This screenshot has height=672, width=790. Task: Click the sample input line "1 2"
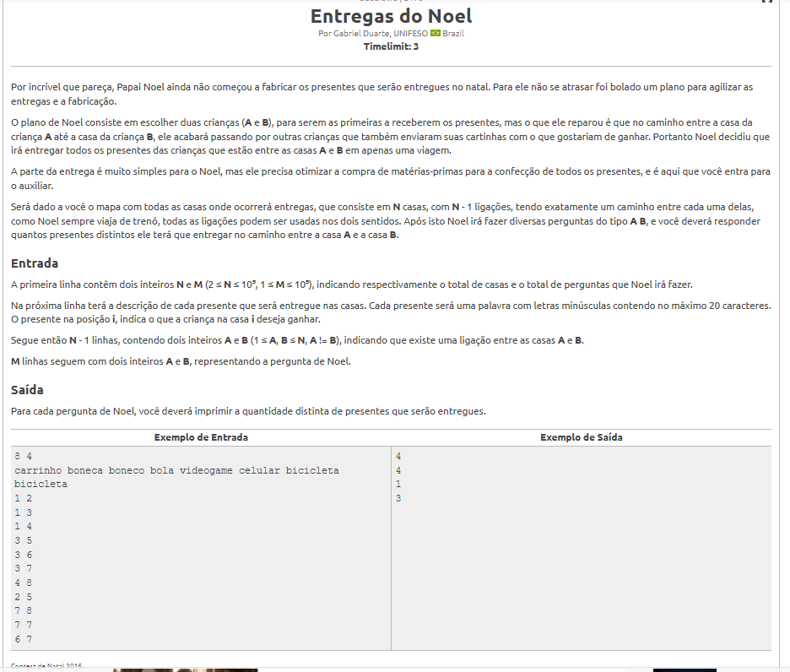(x=23, y=498)
